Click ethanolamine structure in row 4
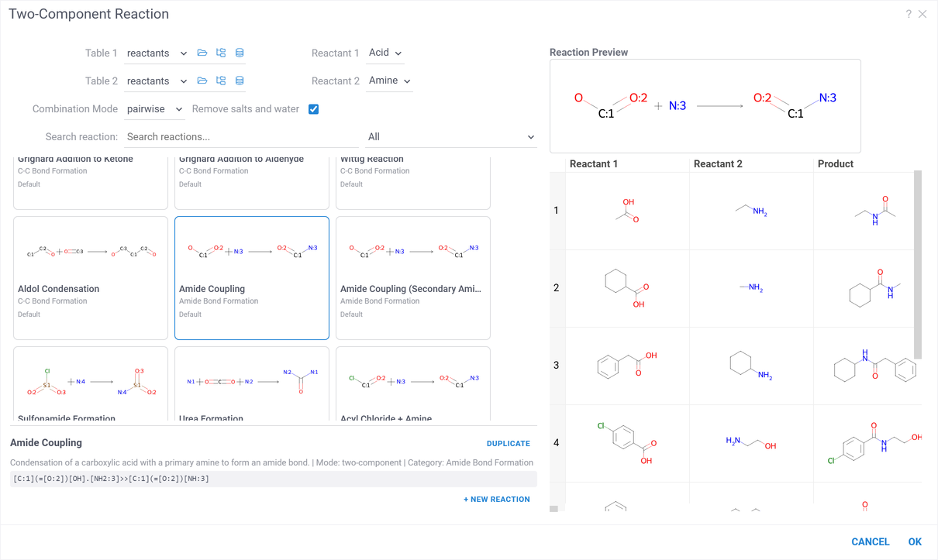938x560 pixels. 751,443
